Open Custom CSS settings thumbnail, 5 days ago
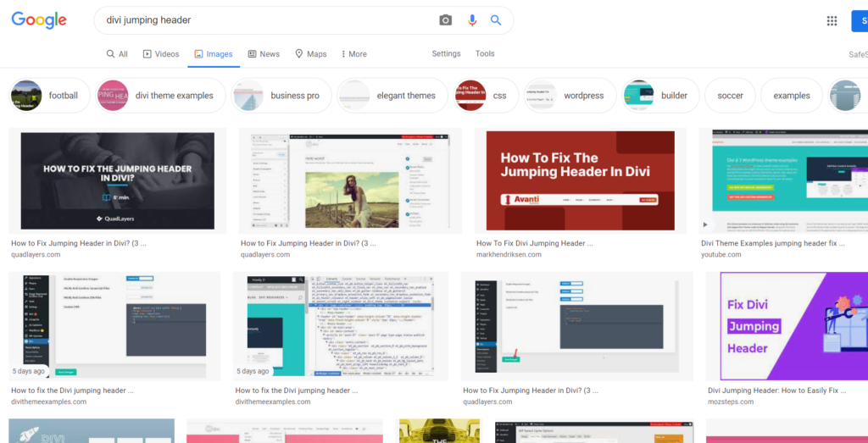 [114, 326]
